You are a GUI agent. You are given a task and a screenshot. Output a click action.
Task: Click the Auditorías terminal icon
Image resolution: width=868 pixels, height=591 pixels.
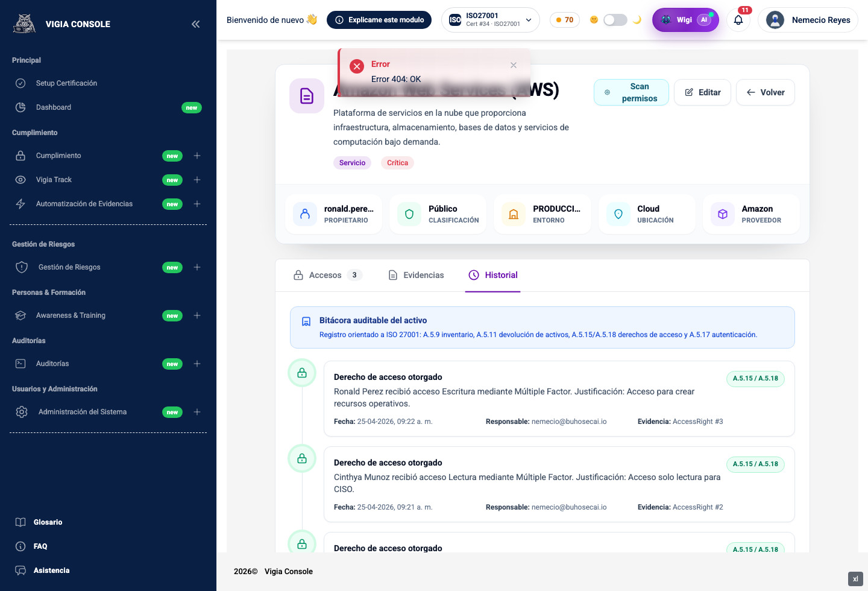20,364
